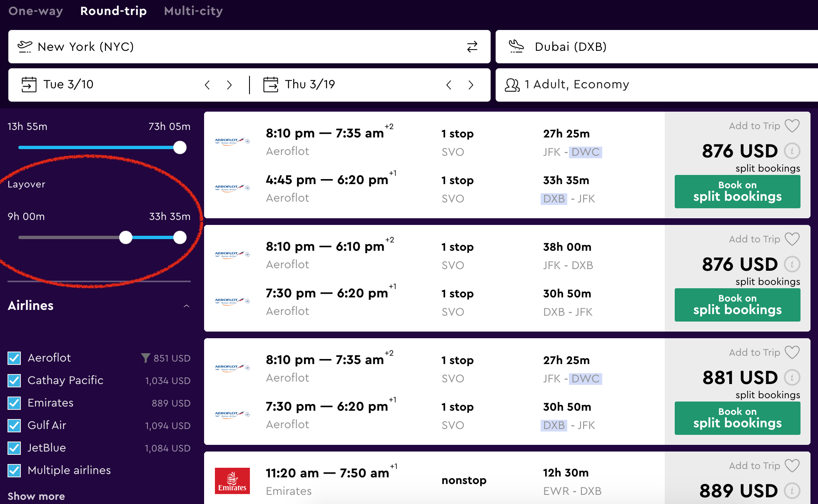Screen dimensions: 818x504
Task: Book split bookings for 27h 25m 876 USD trip
Action: point(737,192)
